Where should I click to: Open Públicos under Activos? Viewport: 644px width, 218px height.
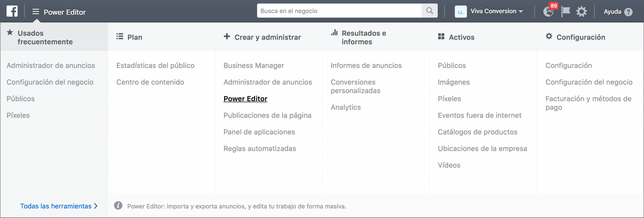pos(452,65)
